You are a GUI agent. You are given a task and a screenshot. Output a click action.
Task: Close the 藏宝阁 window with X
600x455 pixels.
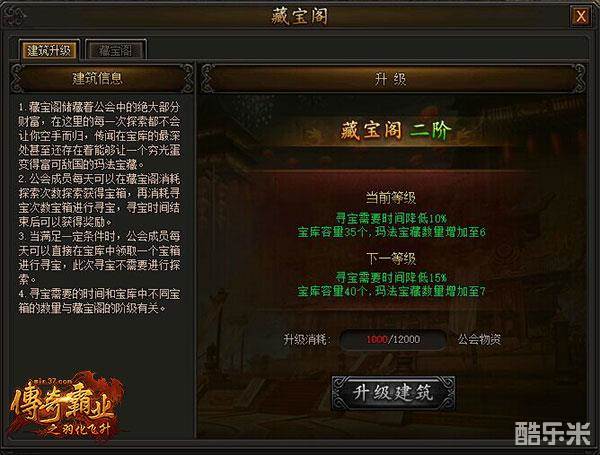coord(580,16)
